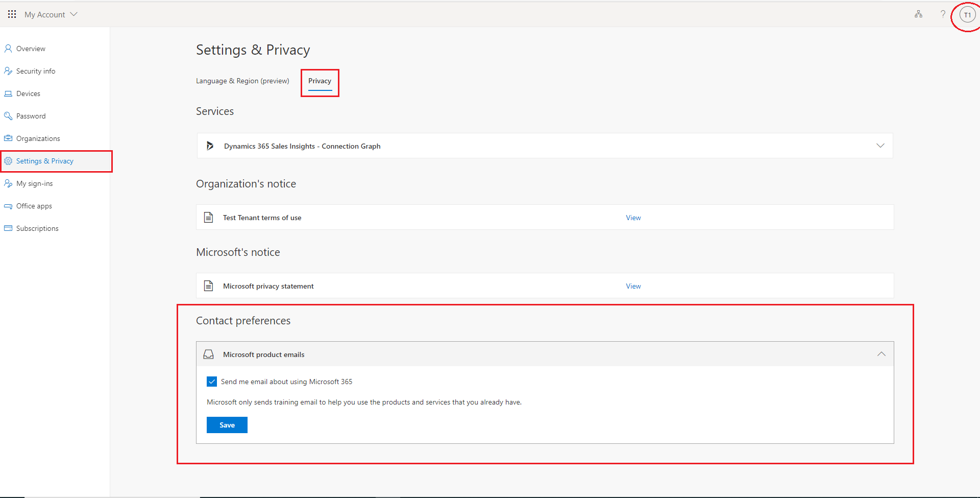Image resolution: width=980 pixels, height=498 pixels.
Task: Click the Organizations briefcase icon in sidebar
Action: click(8, 138)
